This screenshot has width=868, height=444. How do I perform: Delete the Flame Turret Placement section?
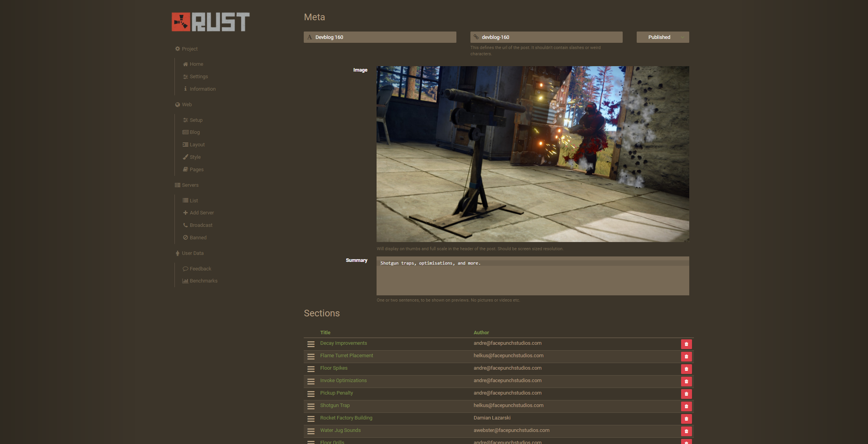point(687,356)
